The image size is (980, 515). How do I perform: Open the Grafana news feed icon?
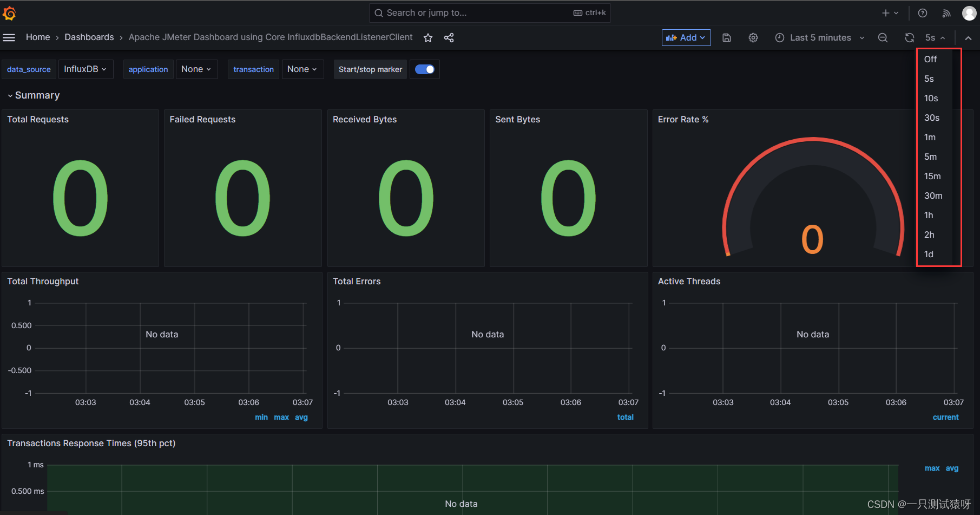(x=946, y=12)
